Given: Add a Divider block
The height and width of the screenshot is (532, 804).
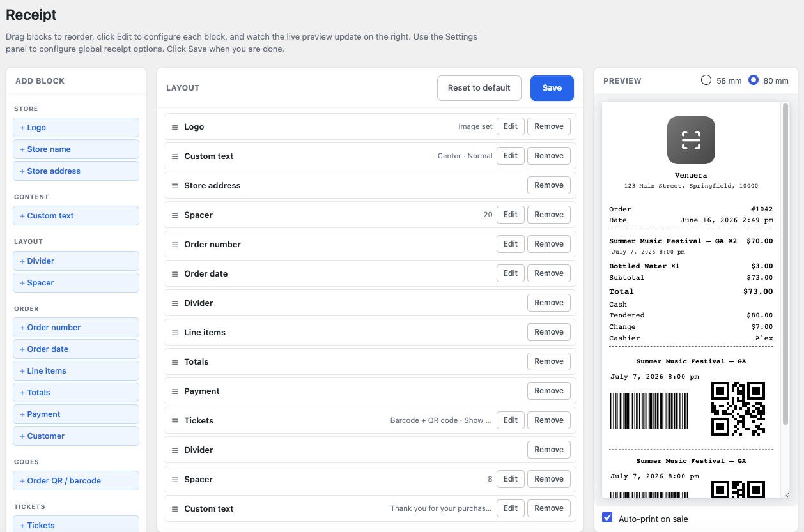Looking at the screenshot, I should tap(76, 261).
